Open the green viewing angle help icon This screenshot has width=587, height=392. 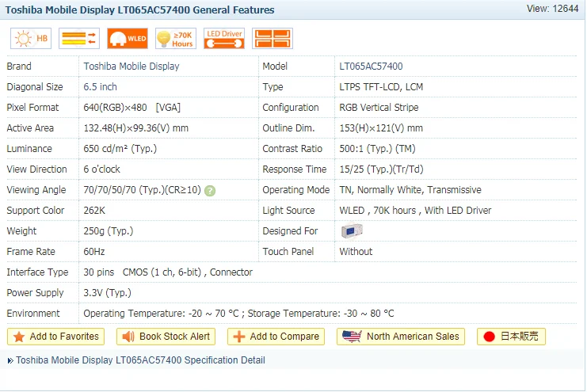(x=210, y=191)
